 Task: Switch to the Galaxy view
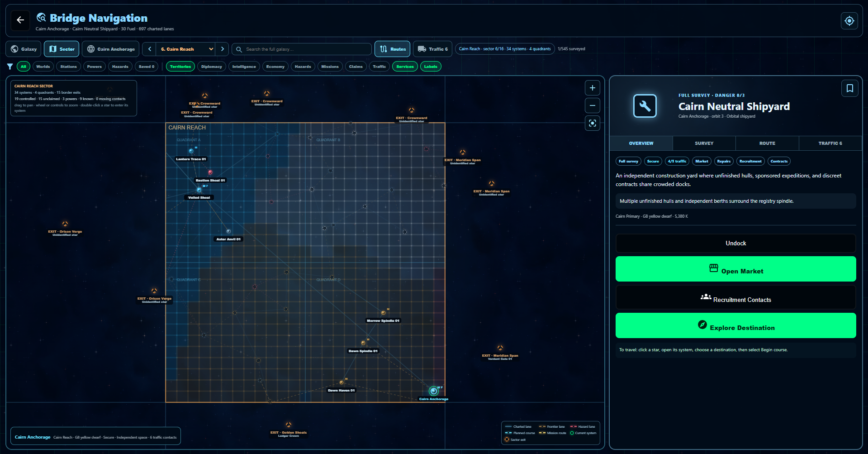24,49
